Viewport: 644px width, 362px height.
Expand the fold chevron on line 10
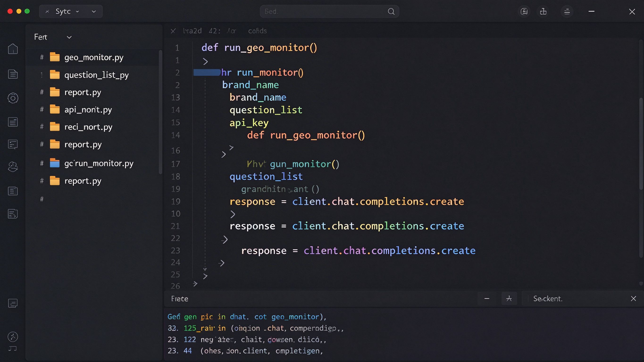tap(233, 214)
